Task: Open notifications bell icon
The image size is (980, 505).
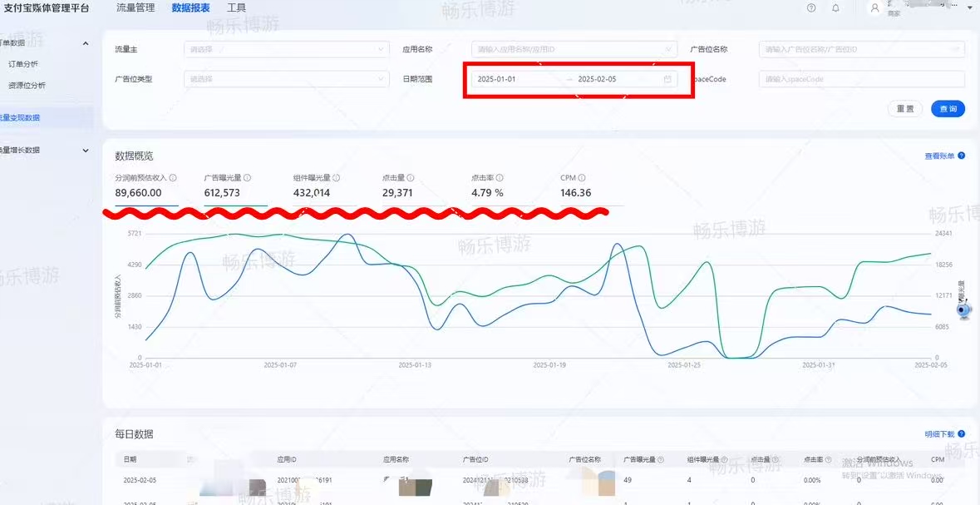Action: [x=835, y=8]
